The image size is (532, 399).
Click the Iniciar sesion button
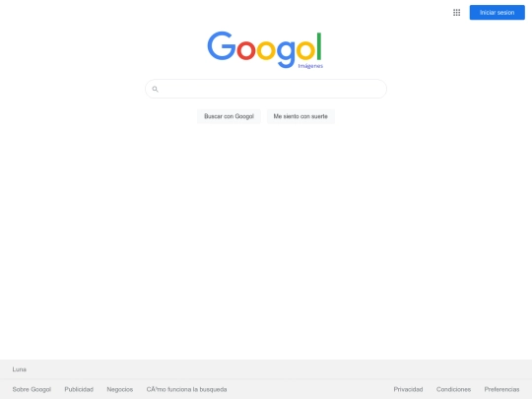click(498, 13)
